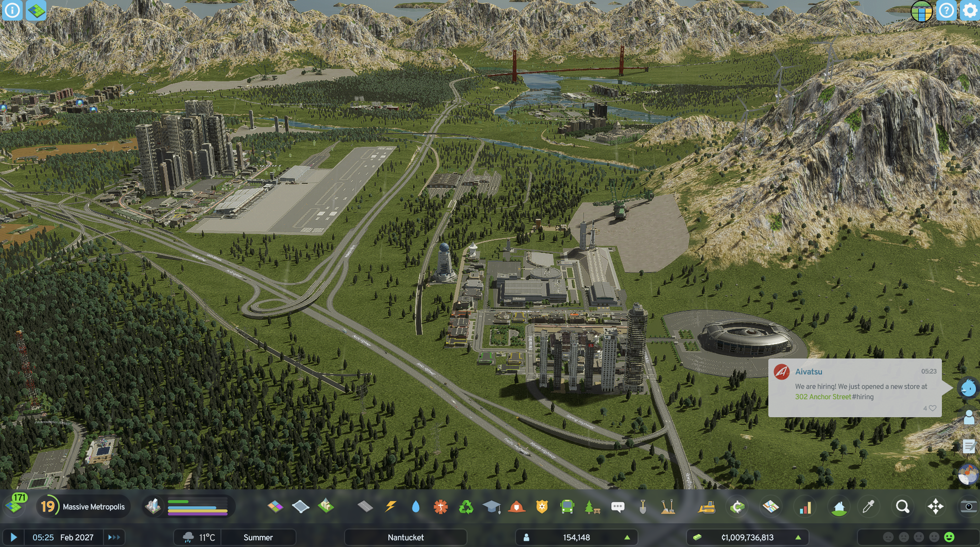980x547 pixels.
Task: Select the Roads build menu
Action: (365, 507)
